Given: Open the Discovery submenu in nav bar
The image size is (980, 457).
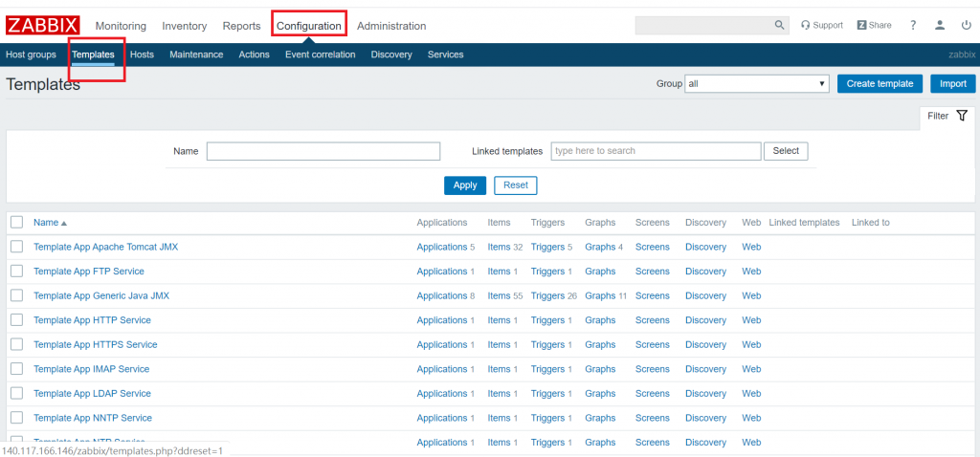Looking at the screenshot, I should click(x=391, y=54).
